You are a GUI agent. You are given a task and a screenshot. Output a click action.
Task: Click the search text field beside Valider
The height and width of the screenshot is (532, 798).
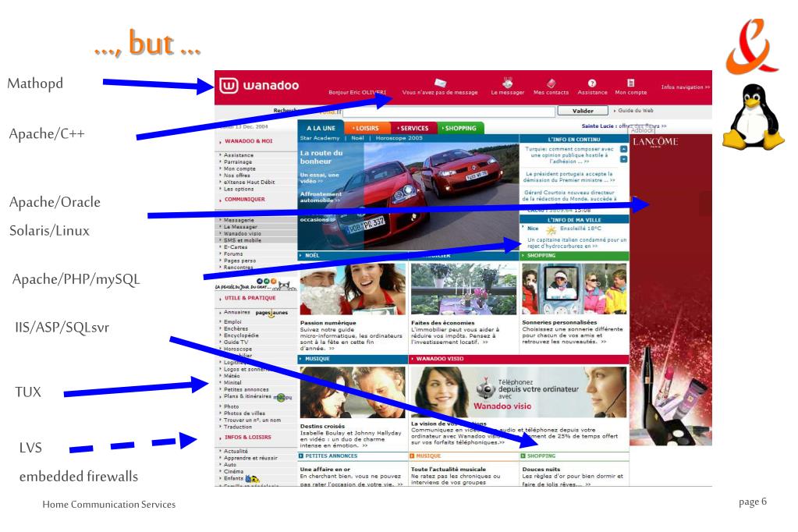(x=449, y=112)
